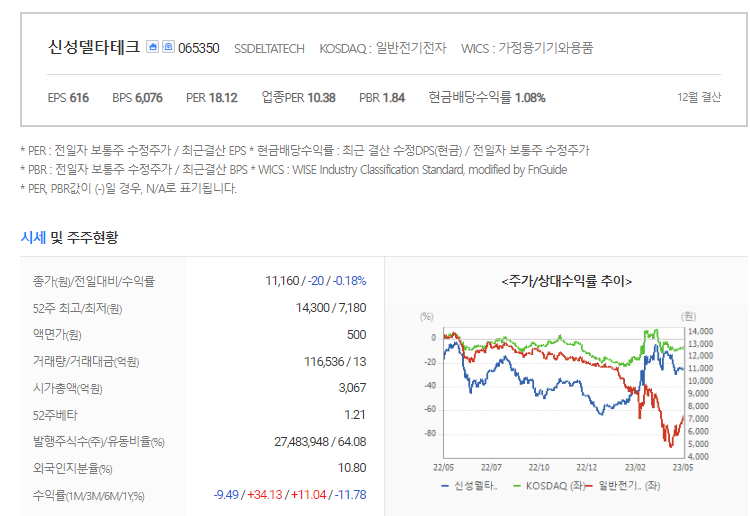Click the 발행주식수(주)/유동비율(%) row label

tap(99, 441)
